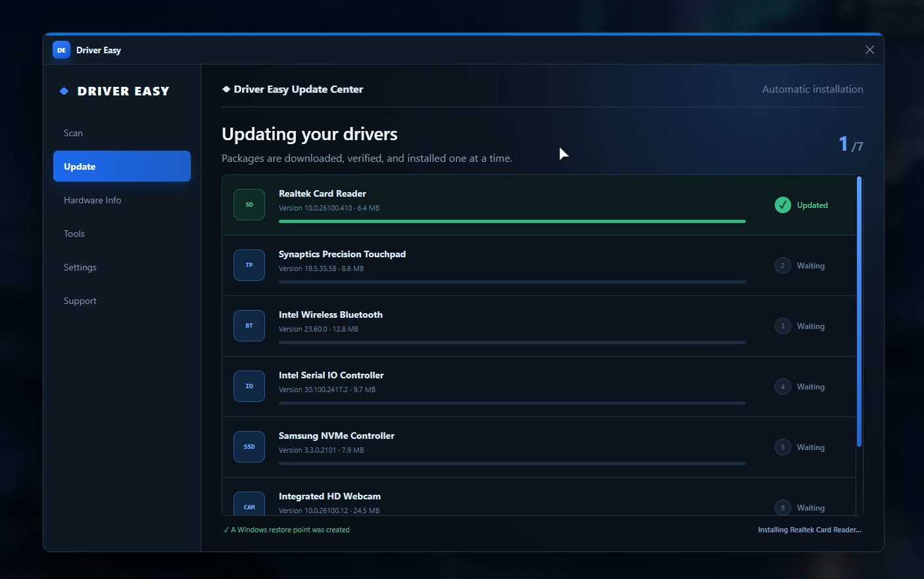
Task: Click the Intel Serial IO Controller progress bar
Action: click(x=512, y=403)
